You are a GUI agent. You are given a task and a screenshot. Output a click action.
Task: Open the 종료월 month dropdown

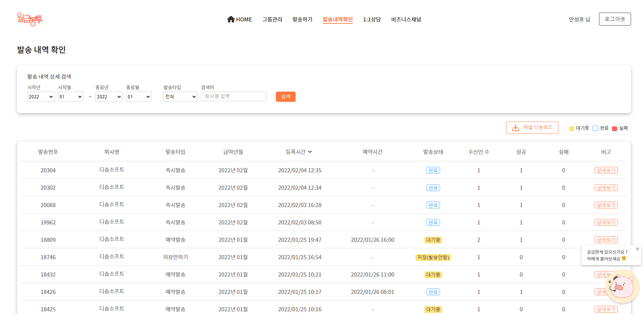(139, 97)
